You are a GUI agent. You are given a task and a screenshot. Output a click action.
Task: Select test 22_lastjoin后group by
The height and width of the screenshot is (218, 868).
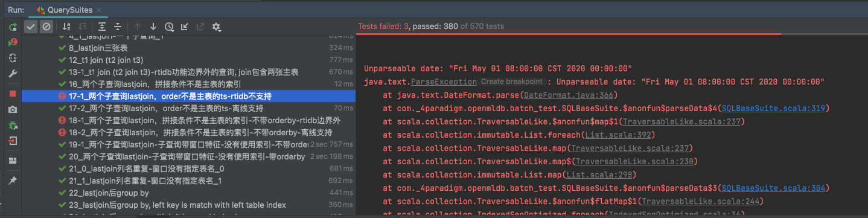(x=188, y=193)
